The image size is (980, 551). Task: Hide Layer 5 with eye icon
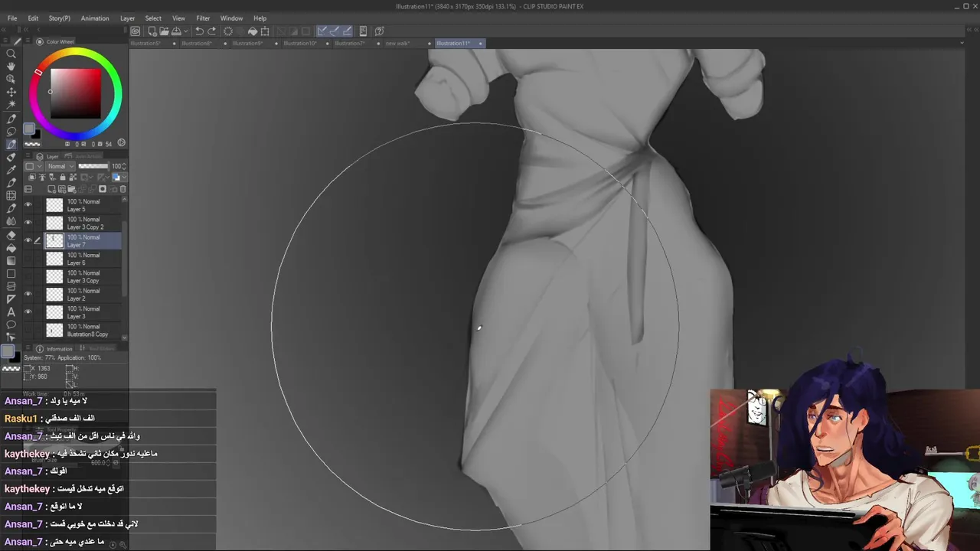(28, 205)
